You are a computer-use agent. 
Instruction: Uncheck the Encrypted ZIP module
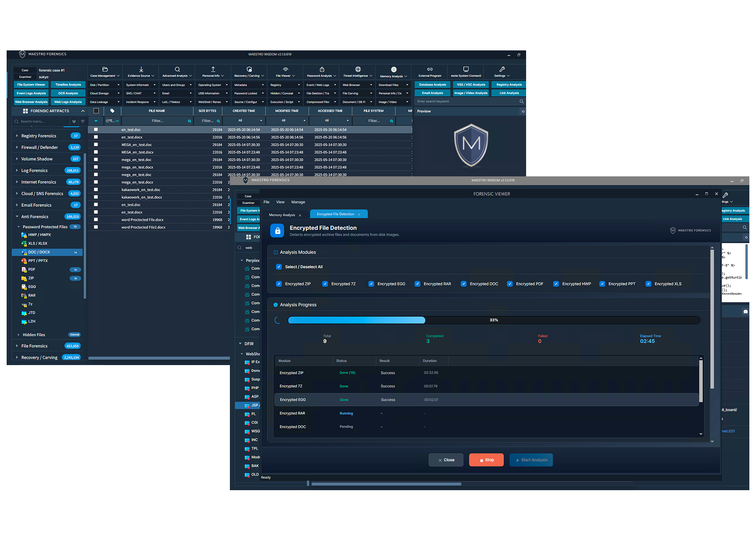tap(279, 284)
